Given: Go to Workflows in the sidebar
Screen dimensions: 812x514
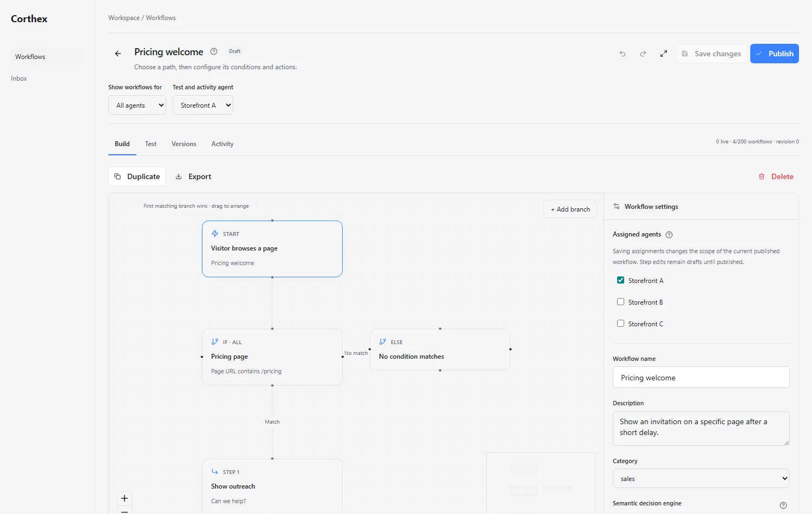Looking at the screenshot, I should (x=47, y=57).
